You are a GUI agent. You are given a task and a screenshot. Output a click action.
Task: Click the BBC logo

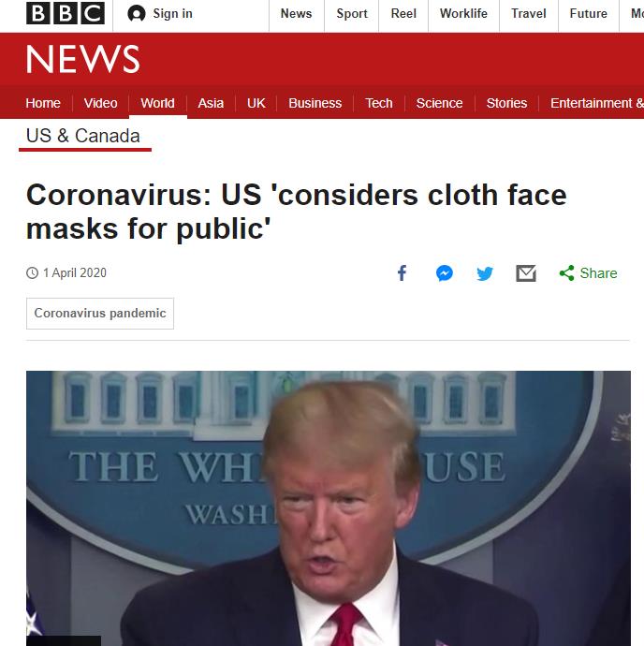coord(66,13)
